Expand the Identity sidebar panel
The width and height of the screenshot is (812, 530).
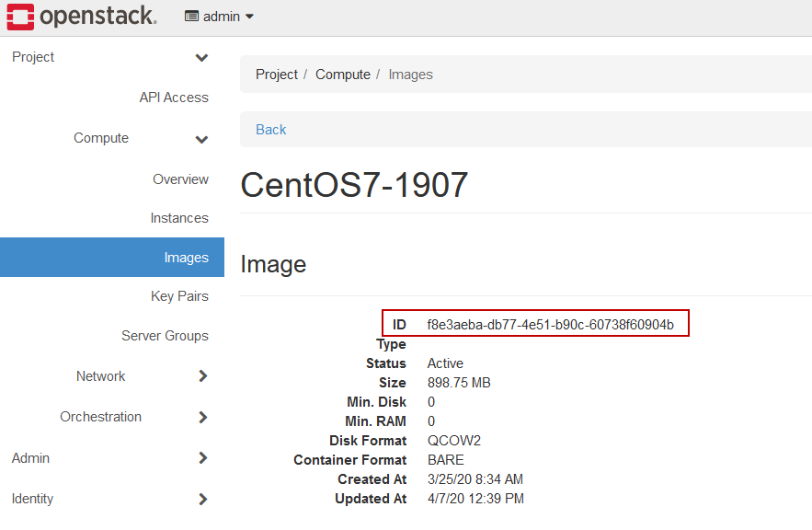tap(202, 499)
